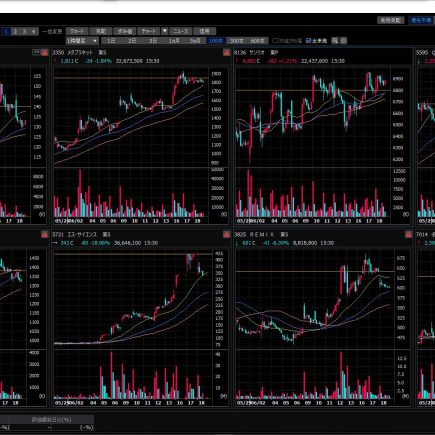Toggle the checked volume checkbox

[309, 41]
